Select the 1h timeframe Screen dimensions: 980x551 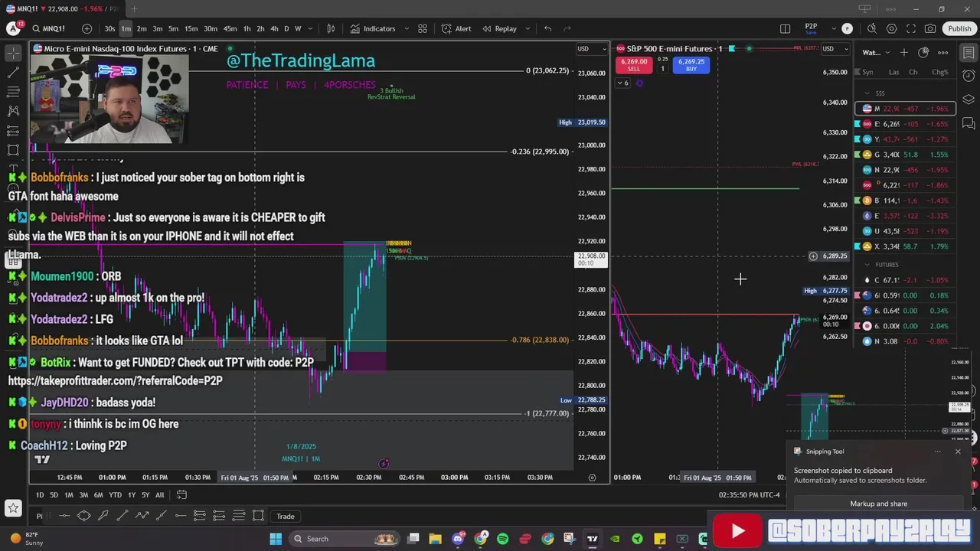tap(247, 28)
